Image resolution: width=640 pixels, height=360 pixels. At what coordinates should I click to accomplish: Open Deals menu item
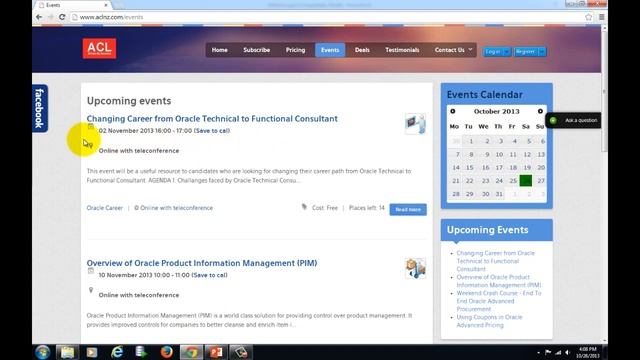(362, 50)
